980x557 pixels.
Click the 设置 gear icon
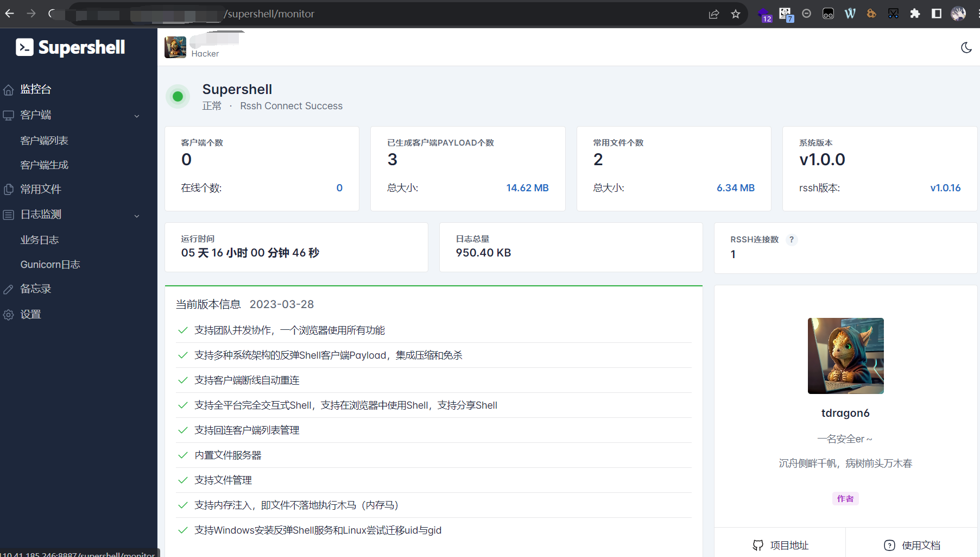tap(9, 315)
